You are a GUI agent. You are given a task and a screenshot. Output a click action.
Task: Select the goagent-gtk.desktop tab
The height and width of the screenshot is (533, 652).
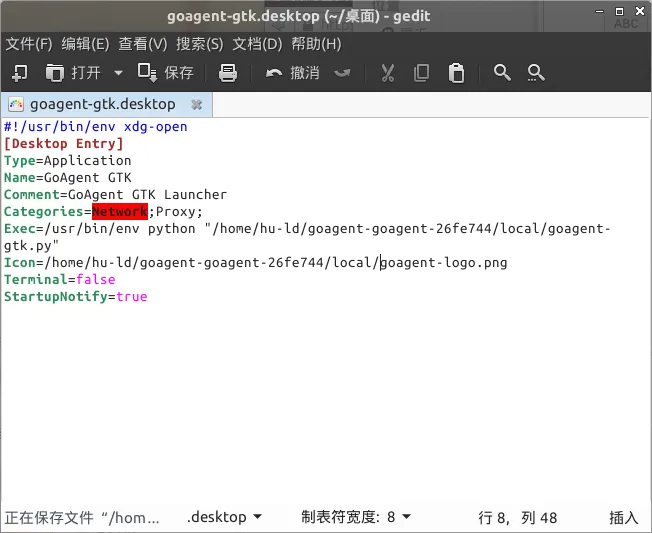click(107, 104)
